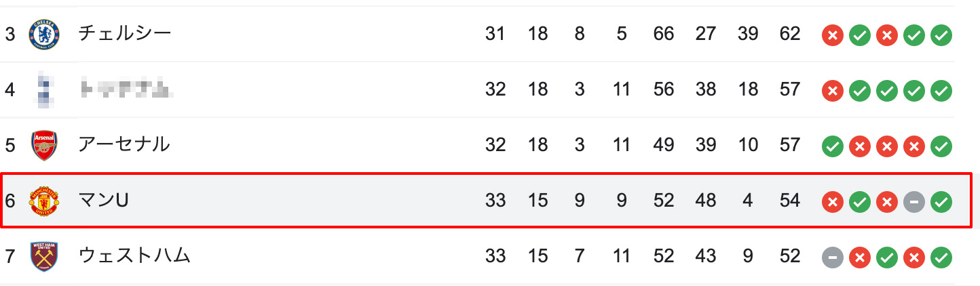Click マンU's grey draw form icon
The height and width of the screenshot is (286, 980).
click(913, 201)
